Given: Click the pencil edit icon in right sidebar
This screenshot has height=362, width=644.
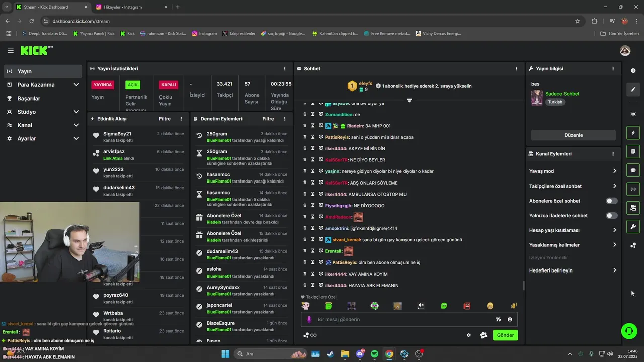Looking at the screenshot, I should [633, 89].
